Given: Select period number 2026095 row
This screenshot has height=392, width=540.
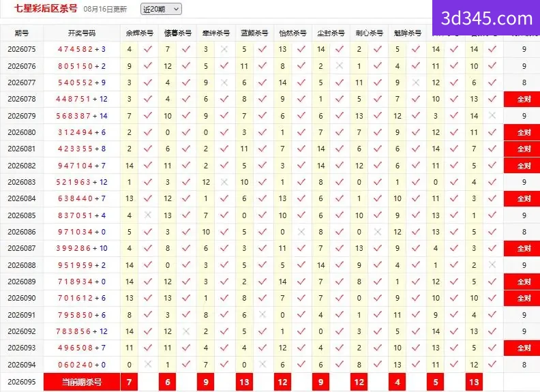Looking at the screenshot, I should [22, 382].
